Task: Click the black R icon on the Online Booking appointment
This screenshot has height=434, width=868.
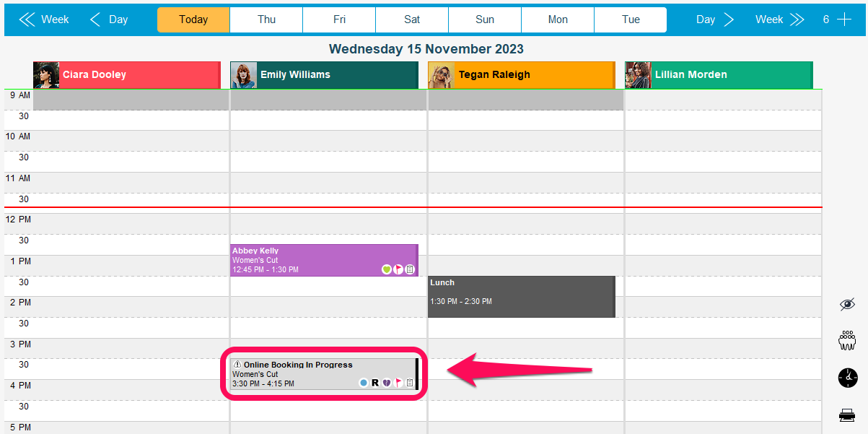Action: (x=375, y=383)
